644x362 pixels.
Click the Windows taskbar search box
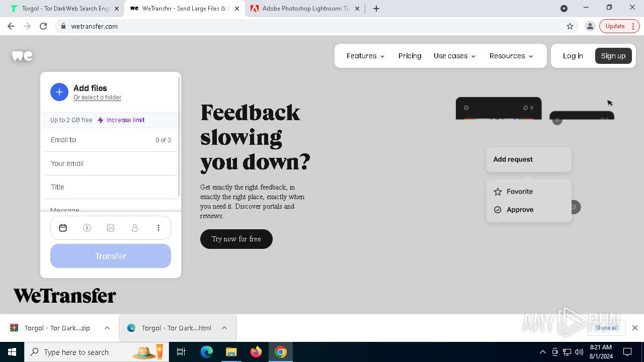click(x=96, y=352)
